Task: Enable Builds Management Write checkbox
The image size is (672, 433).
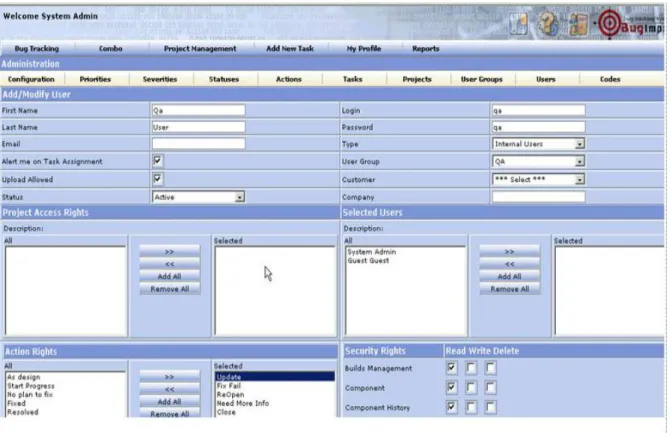Action: (x=471, y=367)
